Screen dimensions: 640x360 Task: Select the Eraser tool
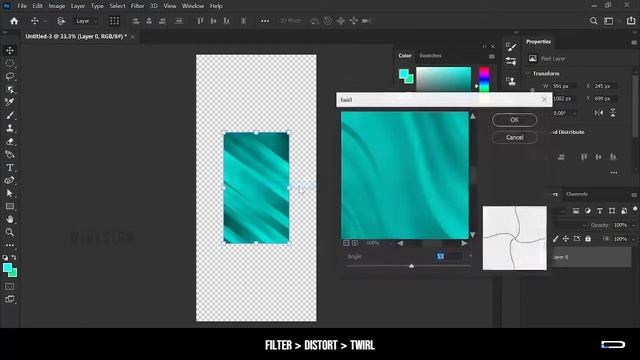tap(10, 142)
